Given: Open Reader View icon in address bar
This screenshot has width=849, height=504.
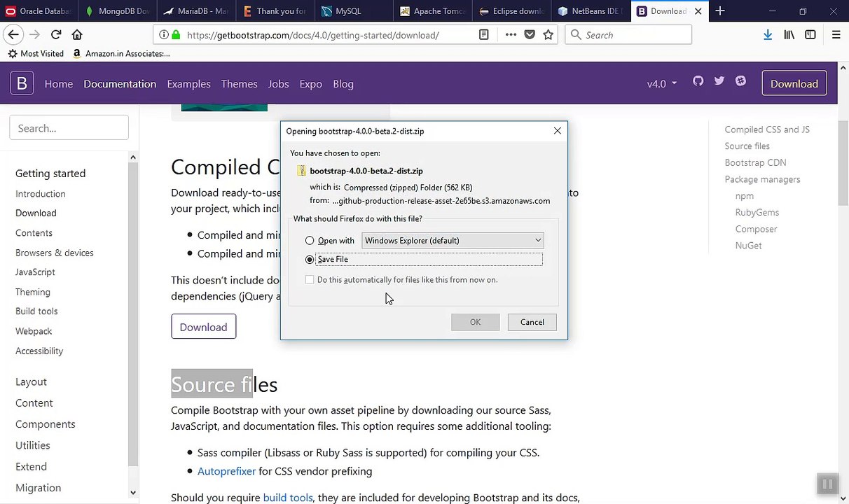Looking at the screenshot, I should [483, 34].
